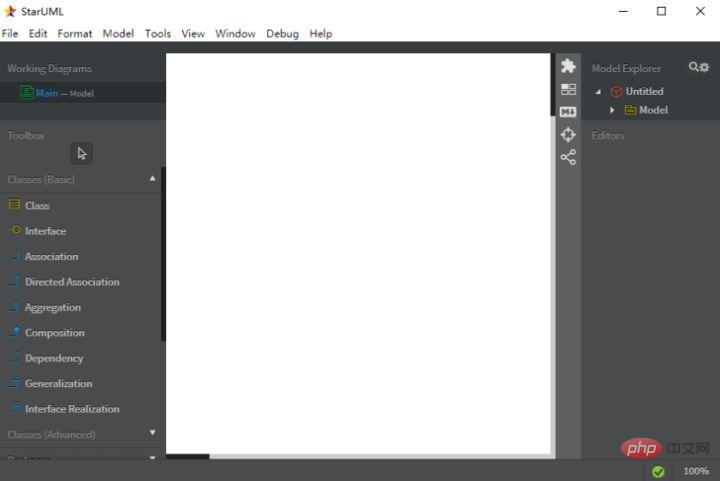Click the Classes (Advanced) section title
The width and height of the screenshot is (720, 481).
tap(51, 434)
